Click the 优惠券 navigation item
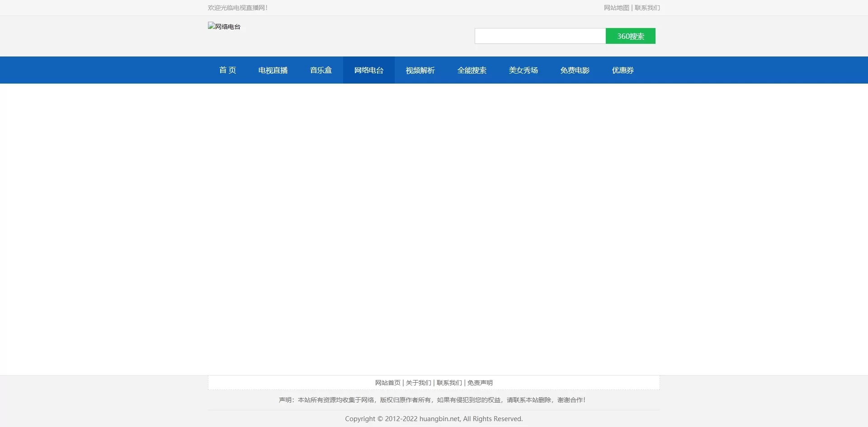This screenshot has width=868, height=427. tap(623, 70)
